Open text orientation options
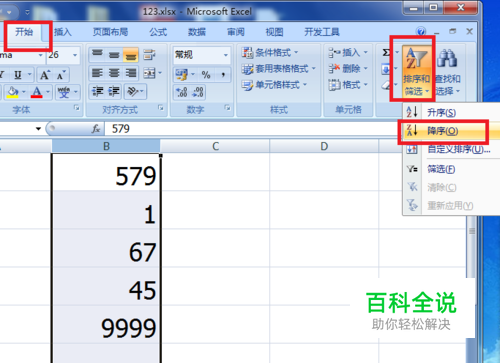500x363 pixels. point(135,91)
